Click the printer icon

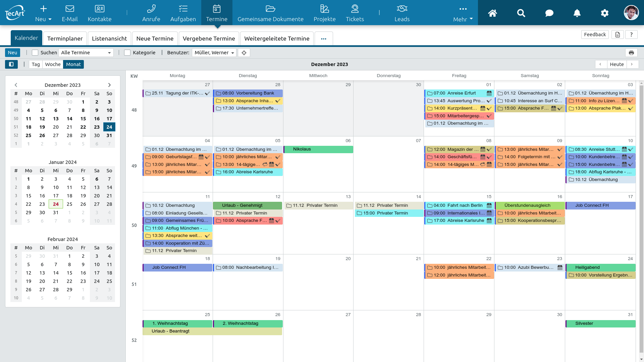(631, 53)
